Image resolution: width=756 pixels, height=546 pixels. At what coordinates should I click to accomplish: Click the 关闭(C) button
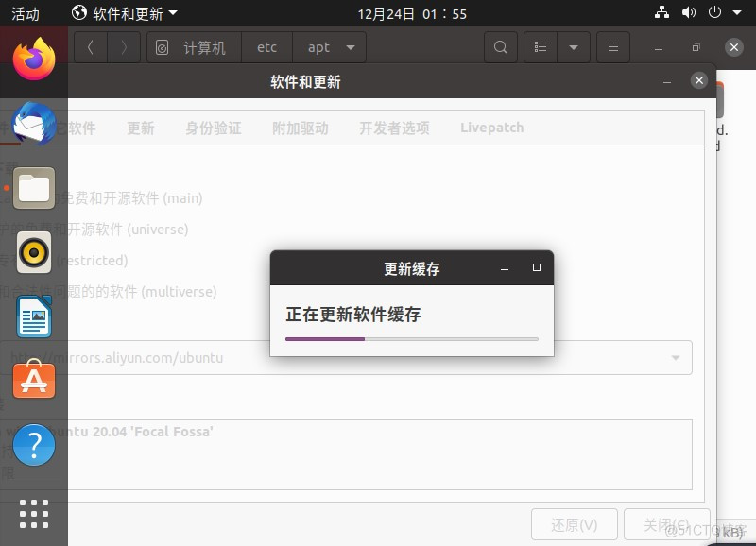[667, 524]
